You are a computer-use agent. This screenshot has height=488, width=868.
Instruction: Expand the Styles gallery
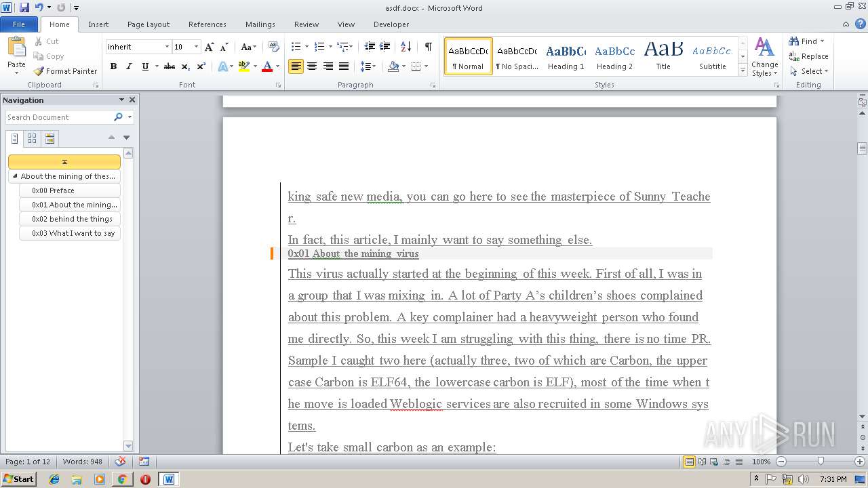pyautogui.click(x=743, y=70)
